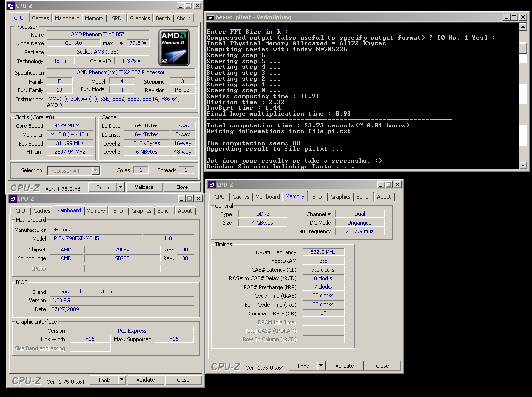This screenshot has height=397, width=532.
Task: Click FSB:DRAM ratio value 3:8
Action: click(x=323, y=261)
